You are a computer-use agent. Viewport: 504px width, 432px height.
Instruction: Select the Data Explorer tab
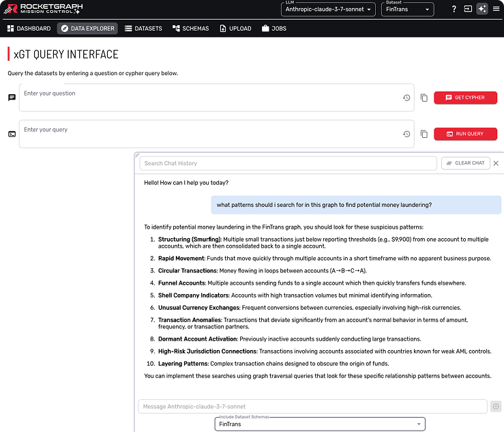[88, 29]
